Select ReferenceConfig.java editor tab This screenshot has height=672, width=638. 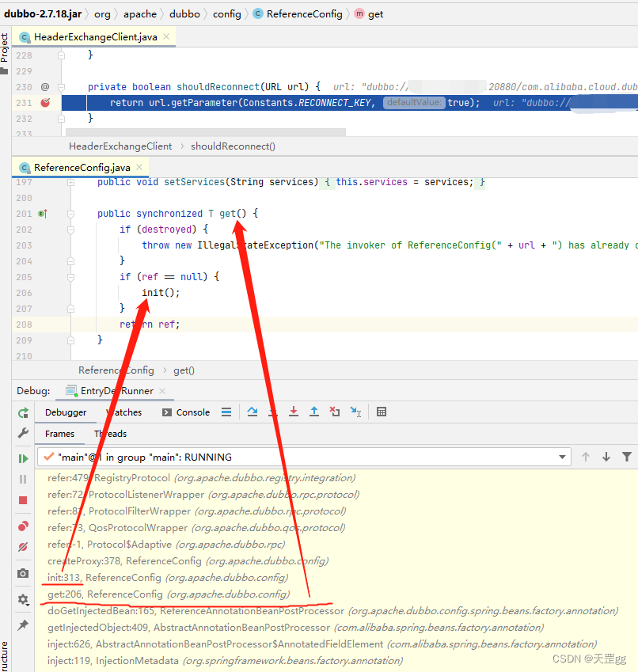[x=82, y=168]
